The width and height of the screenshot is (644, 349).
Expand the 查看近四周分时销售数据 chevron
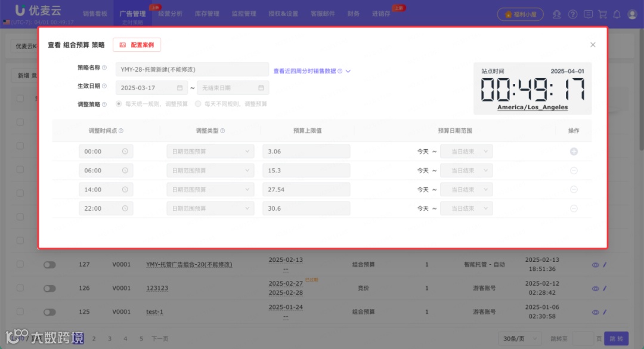[348, 70]
